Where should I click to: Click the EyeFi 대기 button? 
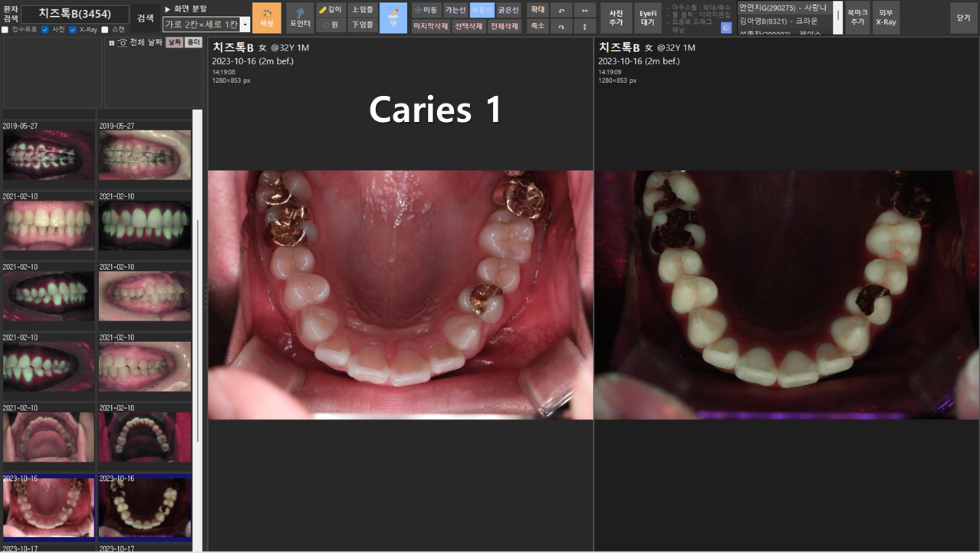(x=648, y=18)
